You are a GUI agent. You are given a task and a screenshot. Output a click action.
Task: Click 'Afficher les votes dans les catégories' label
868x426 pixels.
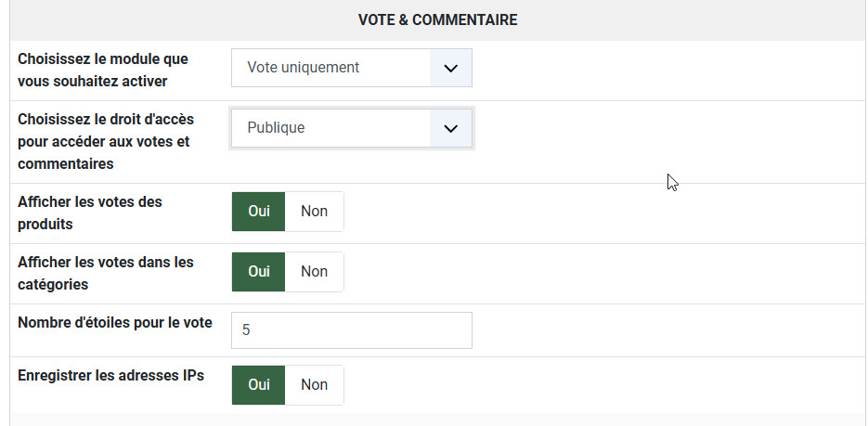click(x=105, y=273)
